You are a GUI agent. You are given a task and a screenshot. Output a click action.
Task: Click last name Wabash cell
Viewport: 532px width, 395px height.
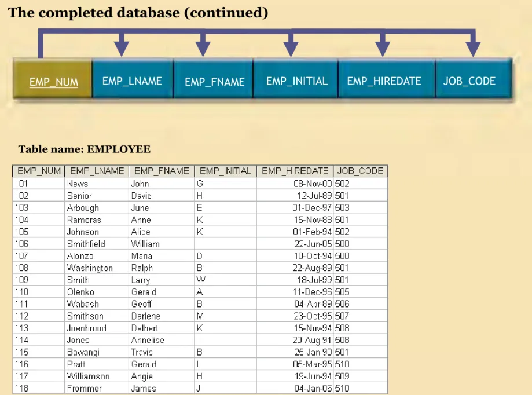pos(97,304)
